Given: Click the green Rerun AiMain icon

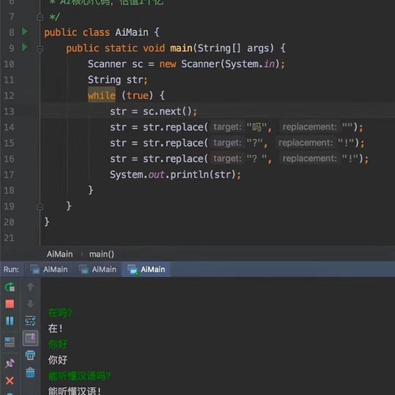Looking at the screenshot, I should click(10, 287).
